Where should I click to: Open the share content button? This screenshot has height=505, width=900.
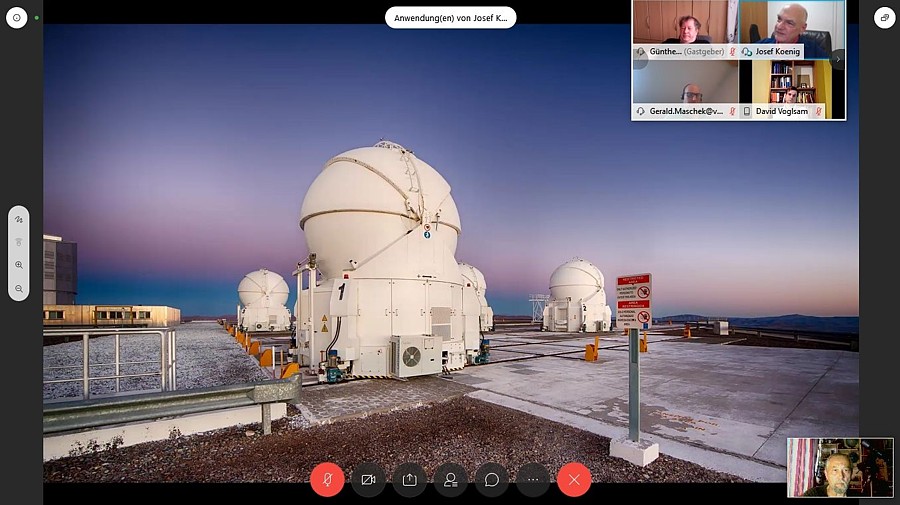pyautogui.click(x=409, y=479)
